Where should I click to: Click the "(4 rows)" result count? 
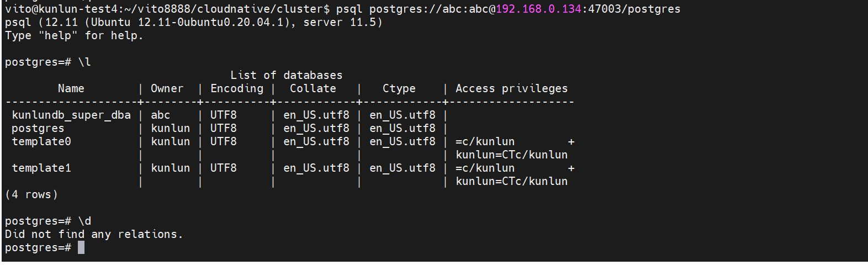31,194
